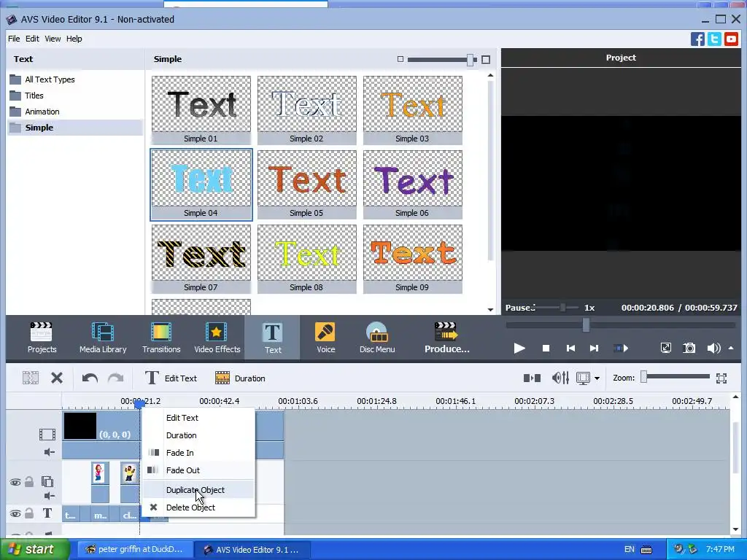Take a snapshot with camera icon
The height and width of the screenshot is (560, 747).
pos(689,348)
